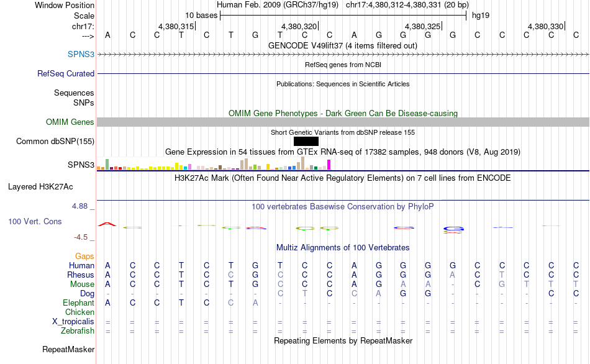Click the 'OMIM Gene Phenotypes' green title
This screenshot has width=590, height=364.
[343, 113]
